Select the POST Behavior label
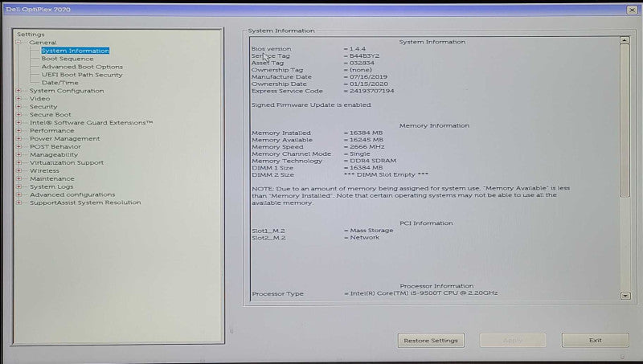This screenshot has height=364, width=643. (55, 146)
